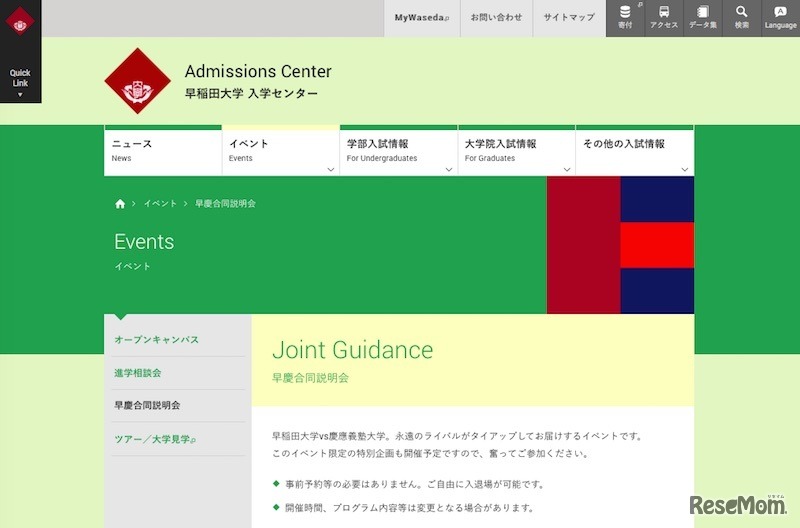Expand the Events menu chevron
Viewport: 800px width, 528px height.
(331, 169)
